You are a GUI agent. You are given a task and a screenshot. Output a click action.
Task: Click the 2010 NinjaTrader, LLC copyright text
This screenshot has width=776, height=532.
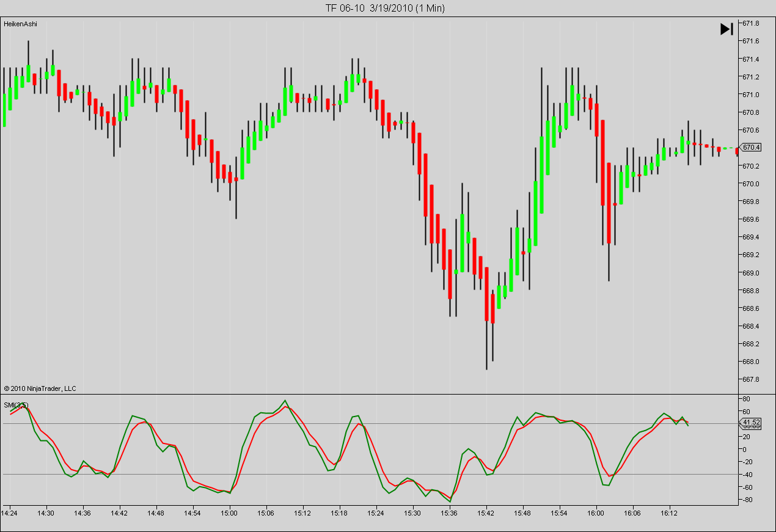pyautogui.click(x=40, y=388)
